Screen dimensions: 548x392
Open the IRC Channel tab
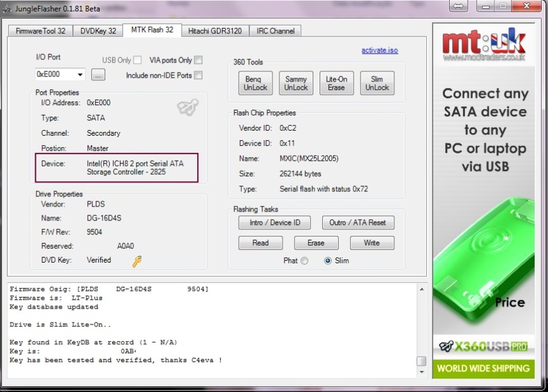pyautogui.click(x=276, y=31)
